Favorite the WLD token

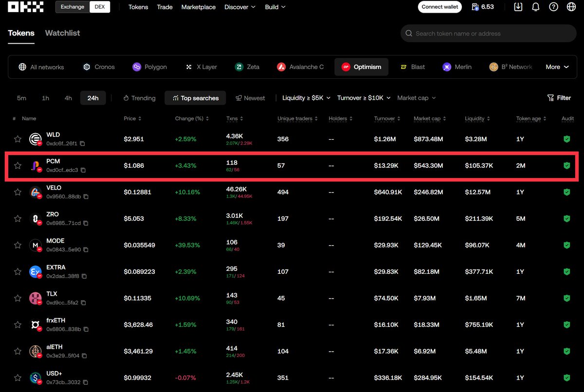[18, 139]
